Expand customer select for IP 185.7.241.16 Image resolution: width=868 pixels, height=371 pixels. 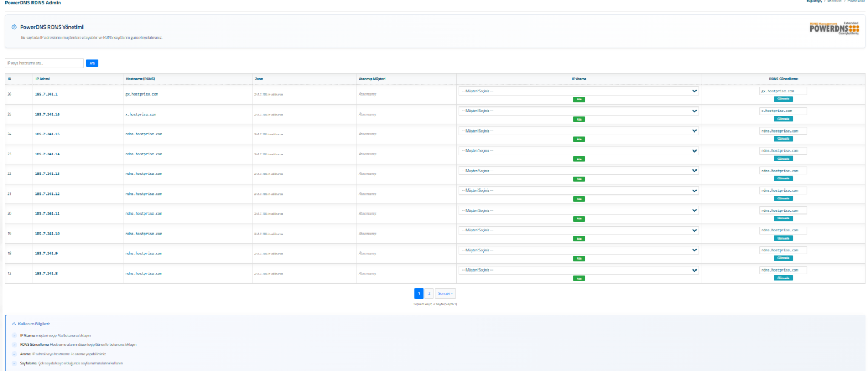pos(578,111)
